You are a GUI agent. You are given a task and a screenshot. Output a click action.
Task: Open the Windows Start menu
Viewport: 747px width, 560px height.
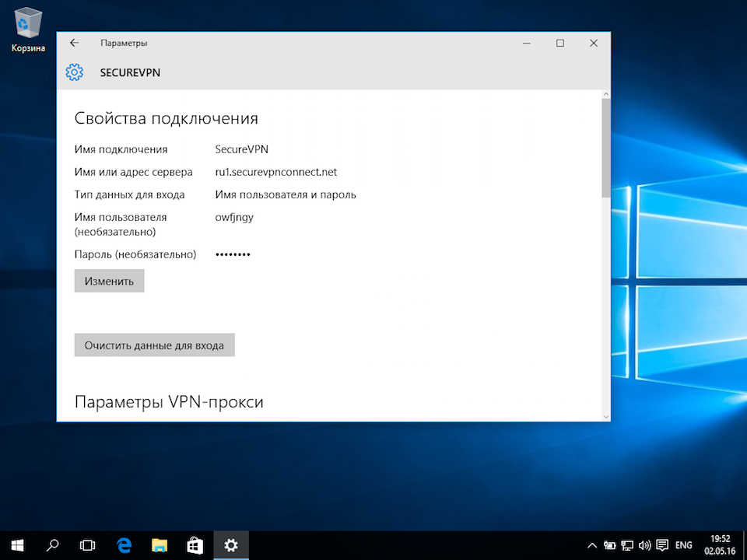(x=16, y=545)
